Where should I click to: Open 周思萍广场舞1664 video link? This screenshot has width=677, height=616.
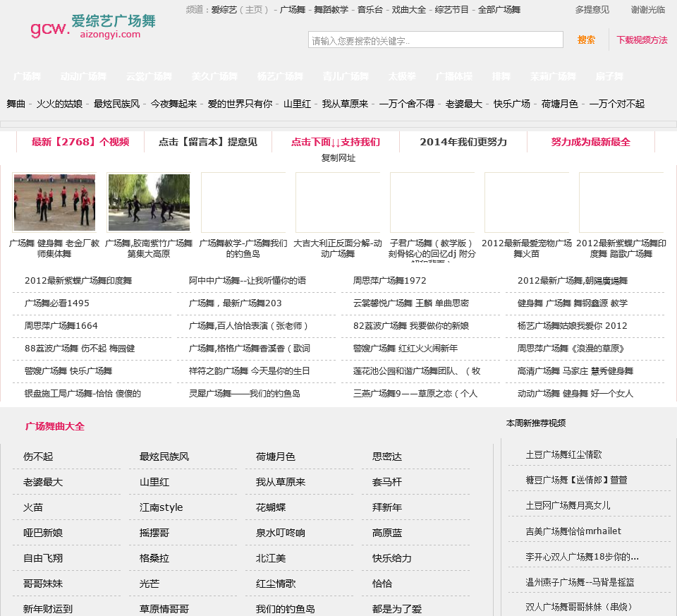(x=61, y=326)
